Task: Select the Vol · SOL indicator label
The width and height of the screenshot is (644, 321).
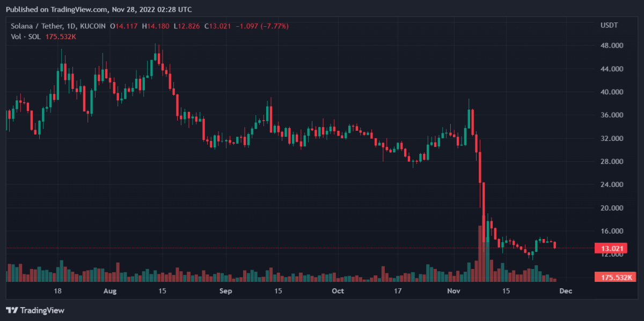Action: coord(24,36)
